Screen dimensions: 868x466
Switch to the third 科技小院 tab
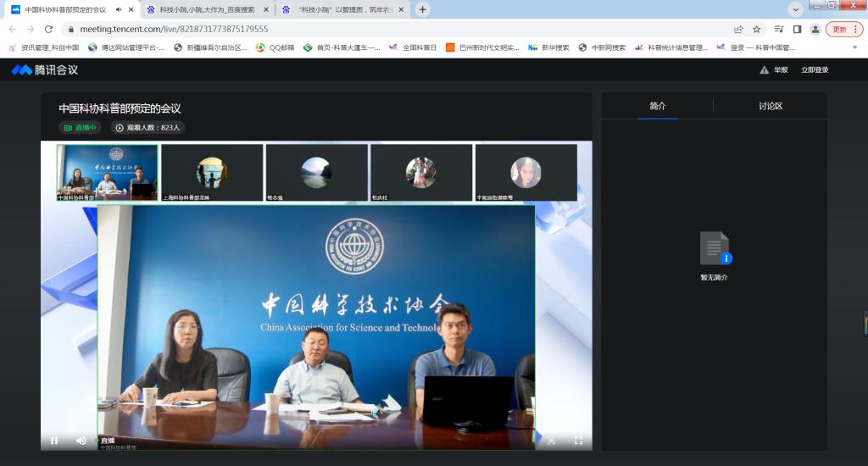(x=343, y=9)
